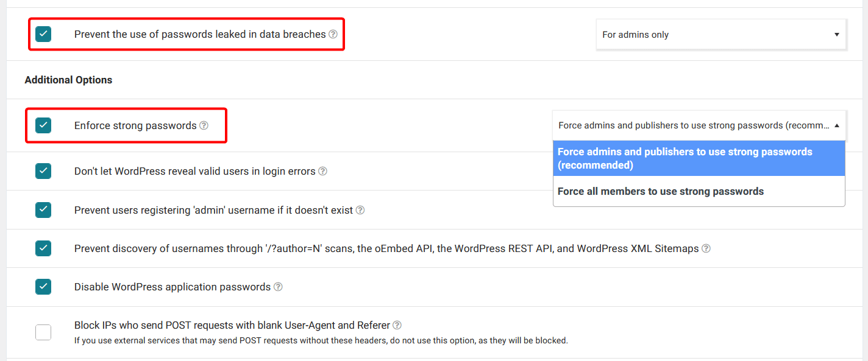Open help for login errors reveal option
Screen dimensions: 868x361
point(322,171)
